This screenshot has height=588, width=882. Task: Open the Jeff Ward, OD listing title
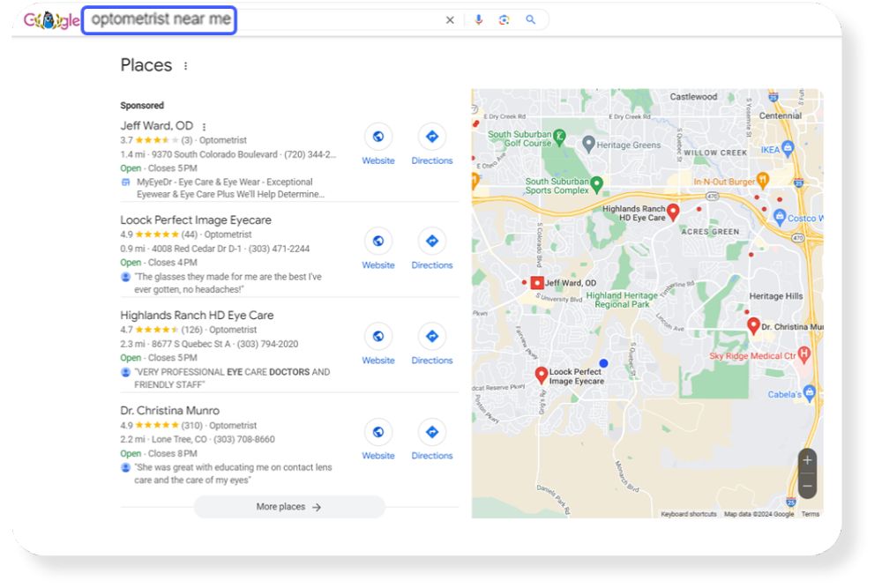coord(156,126)
